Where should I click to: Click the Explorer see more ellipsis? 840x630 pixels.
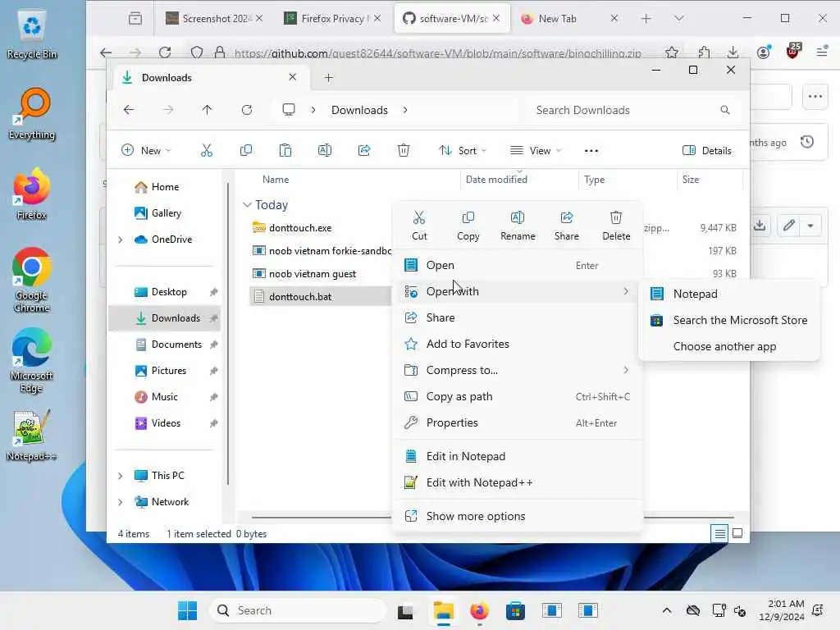pyautogui.click(x=591, y=151)
